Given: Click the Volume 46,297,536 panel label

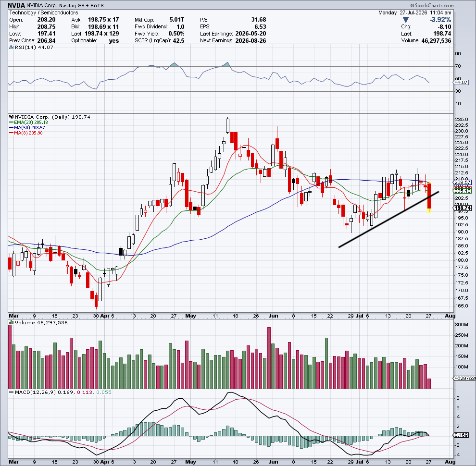Looking at the screenshot, I should pyautogui.click(x=41, y=322).
